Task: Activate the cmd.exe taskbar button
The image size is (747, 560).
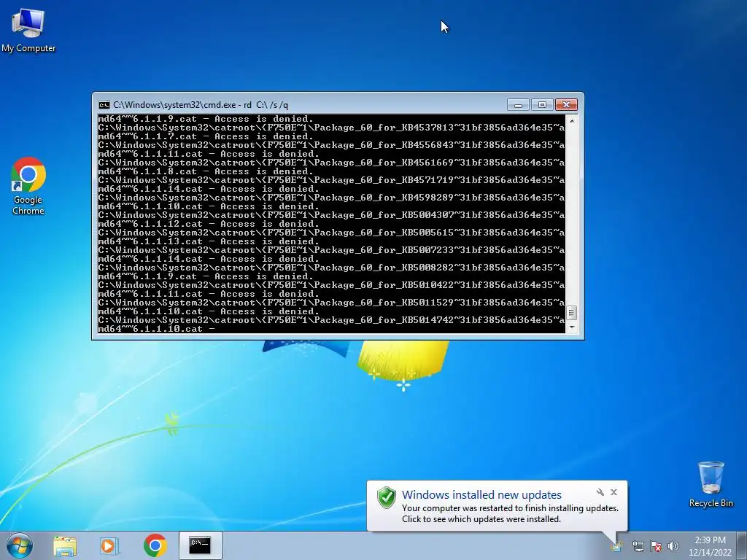Action: pos(200,545)
